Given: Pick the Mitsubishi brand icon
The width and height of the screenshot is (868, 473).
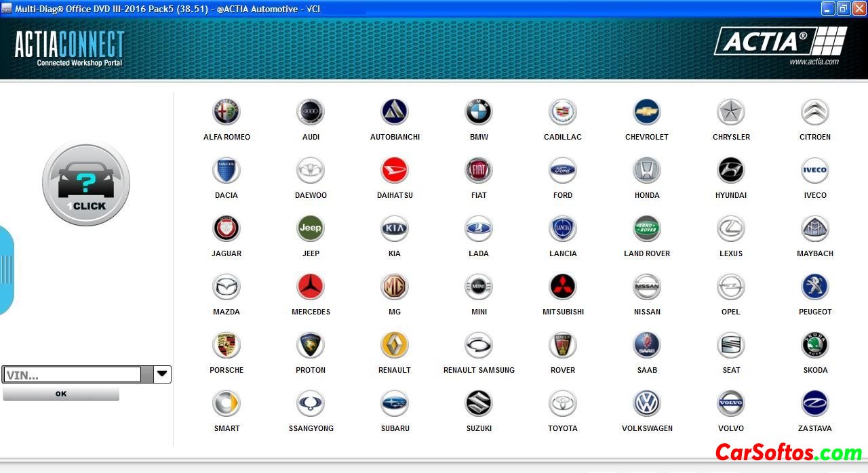Looking at the screenshot, I should (563, 287).
